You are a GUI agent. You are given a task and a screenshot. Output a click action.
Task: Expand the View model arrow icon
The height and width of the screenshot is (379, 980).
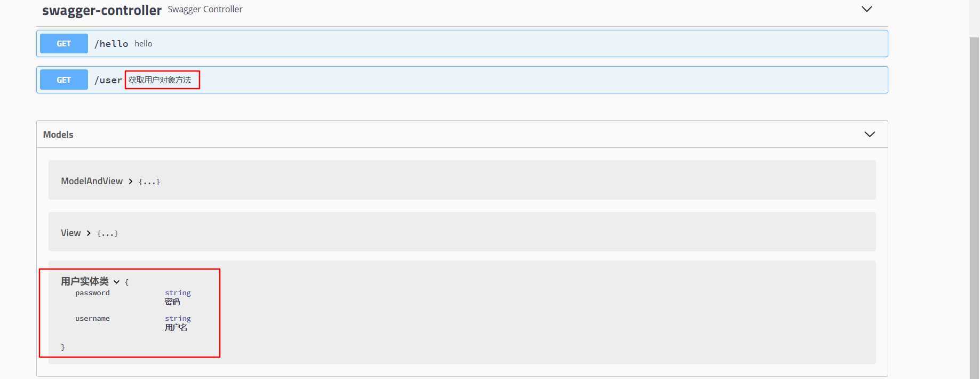[x=89, y=233]
